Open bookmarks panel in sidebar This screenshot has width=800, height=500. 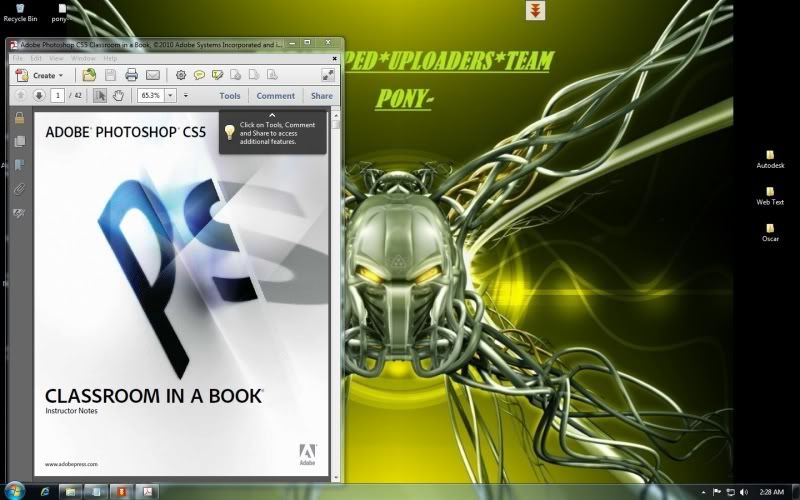(x=19, y=165)
